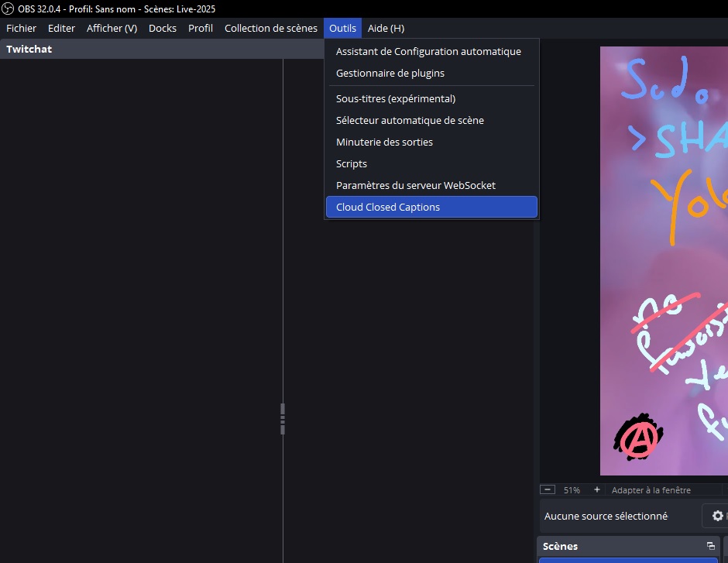Open the Aide (H) menu

point(386,28)
